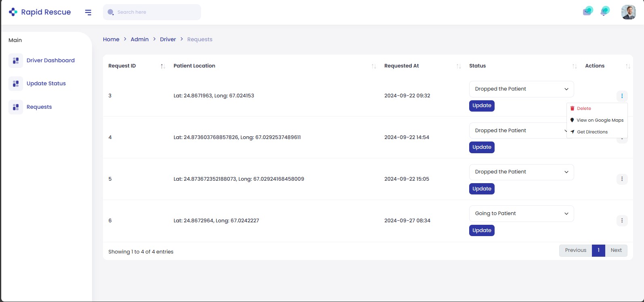Go to Driver Dashboard in sidebar

[50, 61]
